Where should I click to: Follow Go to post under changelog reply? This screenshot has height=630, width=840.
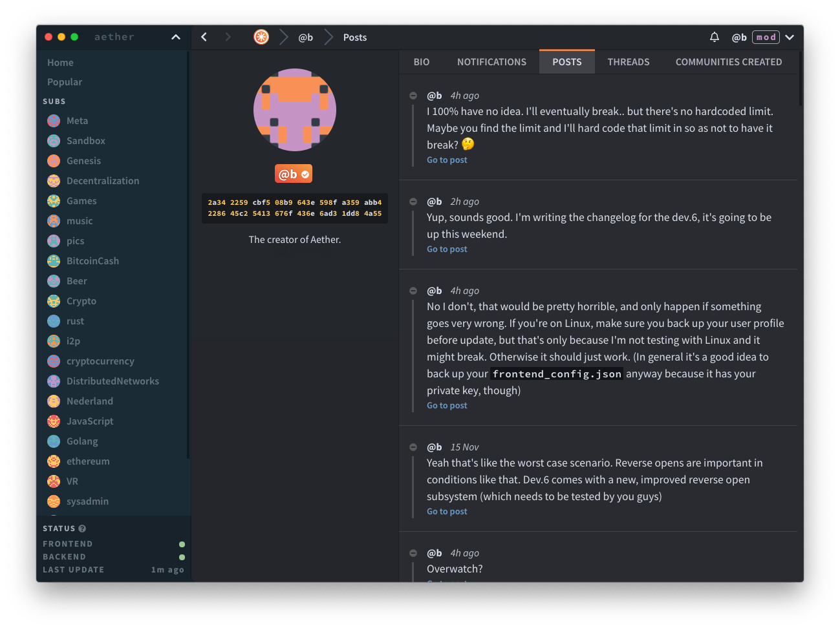(x=447, y=249)
